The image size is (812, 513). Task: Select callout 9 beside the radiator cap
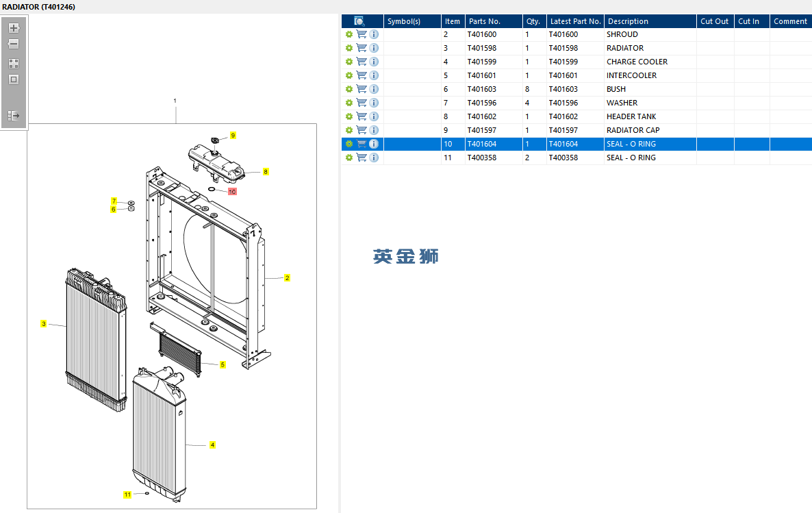233,135
